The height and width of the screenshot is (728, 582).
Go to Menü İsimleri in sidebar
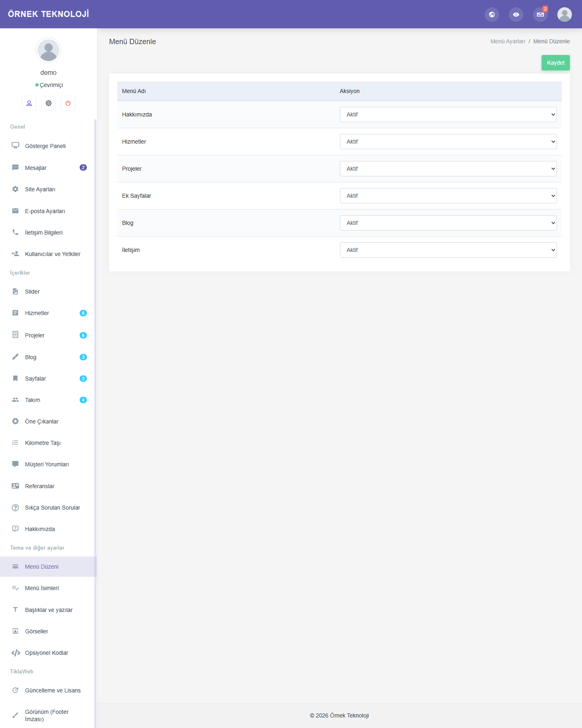(48, 588)
